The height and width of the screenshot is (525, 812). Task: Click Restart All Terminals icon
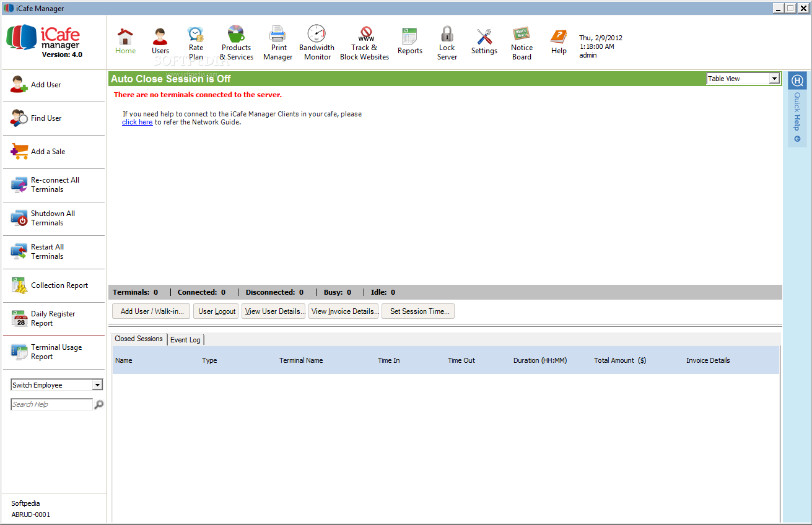click(19, 251)
